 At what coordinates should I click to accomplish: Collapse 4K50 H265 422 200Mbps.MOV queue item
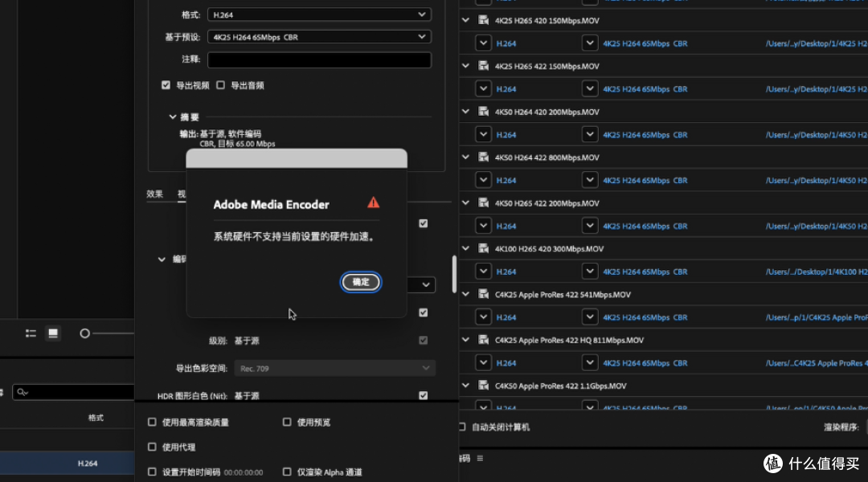pyautogui.click(x=465, y=203)
